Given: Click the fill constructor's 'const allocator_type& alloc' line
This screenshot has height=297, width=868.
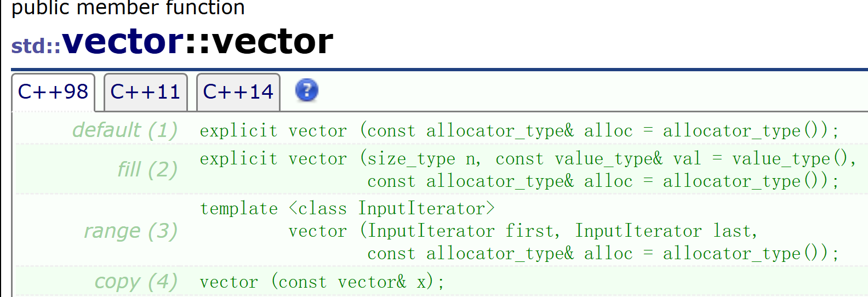Looking at the screenshot, I should (603, 181).
